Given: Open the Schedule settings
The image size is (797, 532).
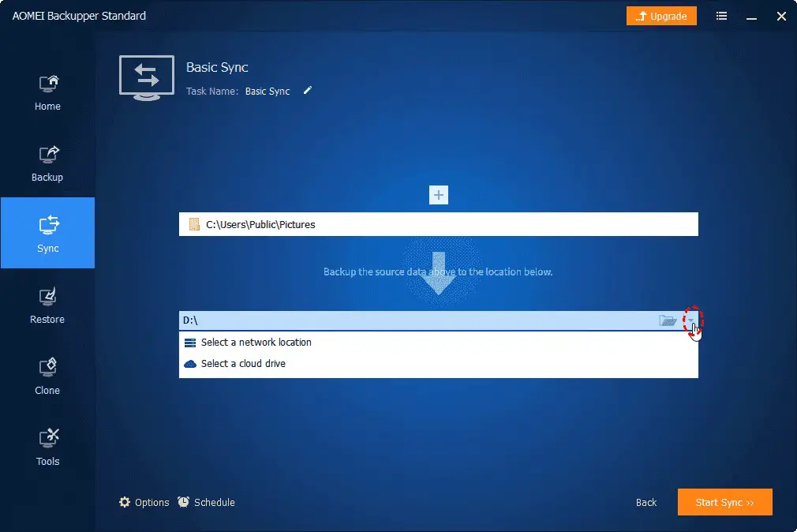Looking at the screenshot, I should [207, 503].
